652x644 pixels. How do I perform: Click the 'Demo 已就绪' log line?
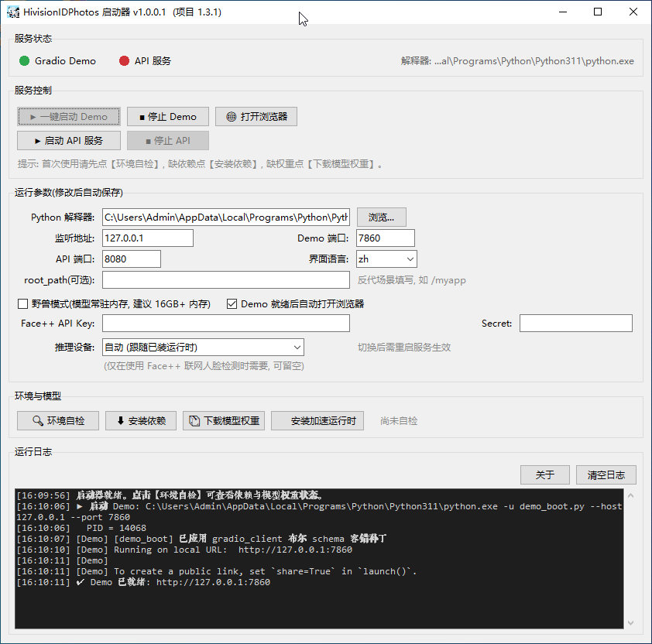(143, 582)
